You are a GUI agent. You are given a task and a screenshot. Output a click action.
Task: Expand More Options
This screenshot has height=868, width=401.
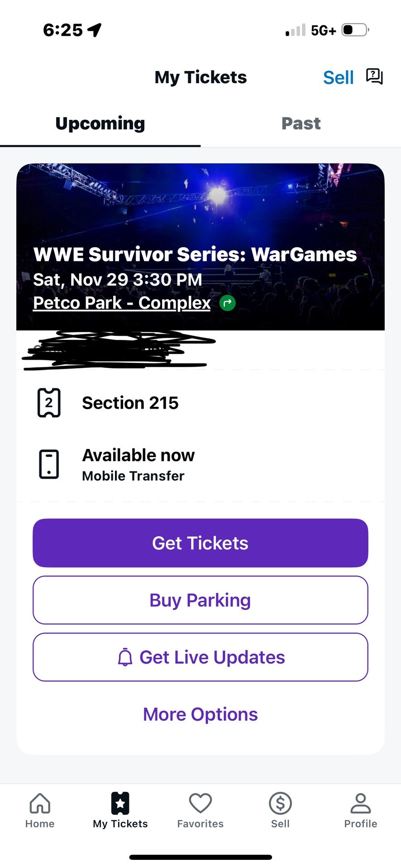[x=200, y=714]
